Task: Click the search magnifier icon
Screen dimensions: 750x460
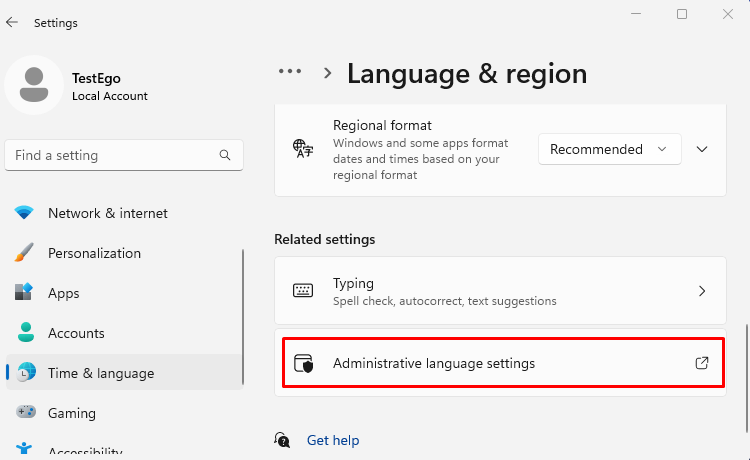Action: 225,155
